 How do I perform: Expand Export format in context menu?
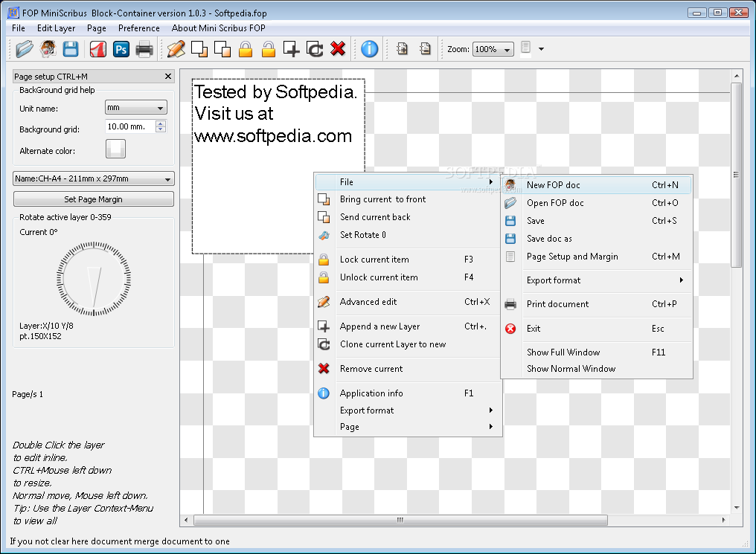pos(408,410)
